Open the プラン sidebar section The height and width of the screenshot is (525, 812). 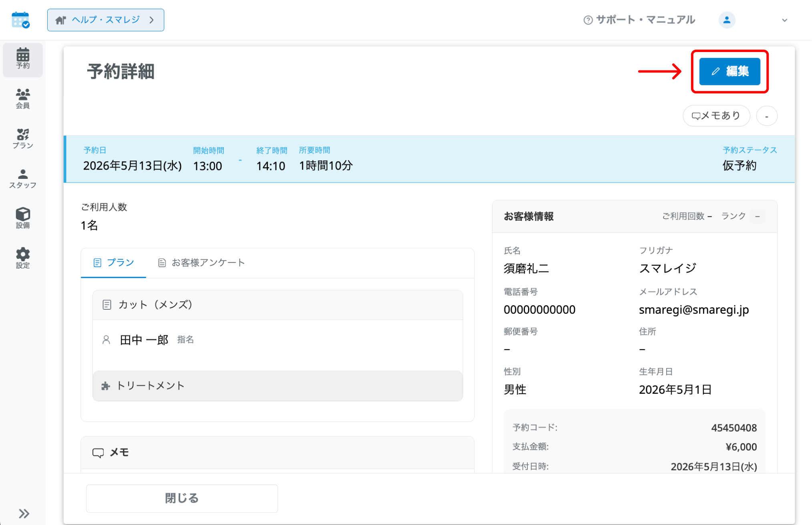23,139
